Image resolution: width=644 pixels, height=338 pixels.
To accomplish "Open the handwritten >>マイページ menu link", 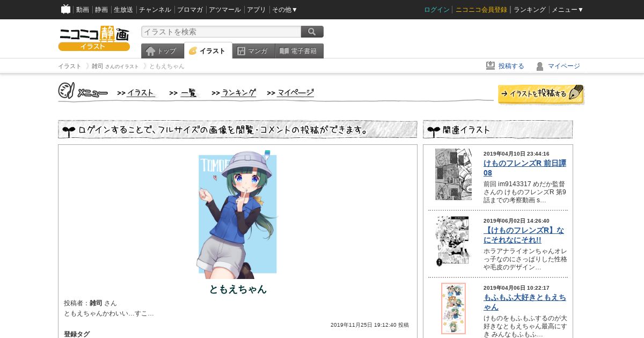I will click(290, 93).
